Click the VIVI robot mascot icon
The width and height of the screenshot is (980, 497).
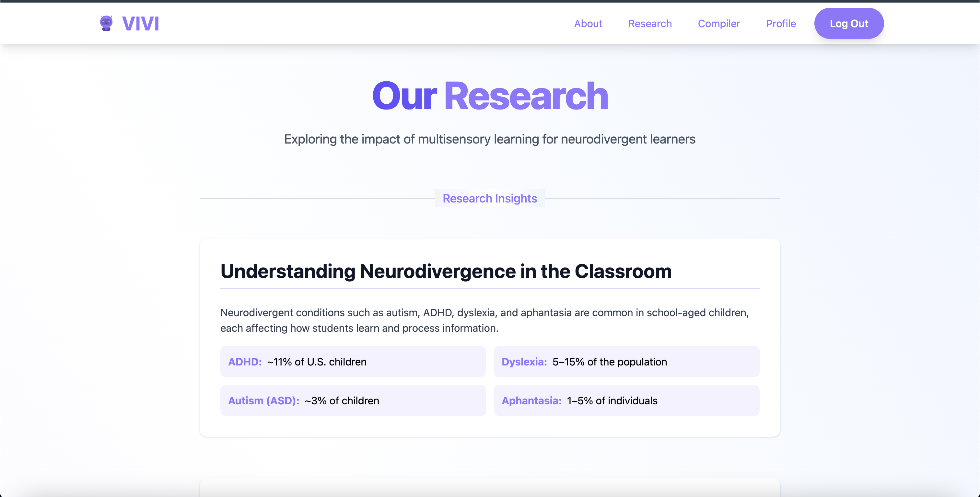106,23
